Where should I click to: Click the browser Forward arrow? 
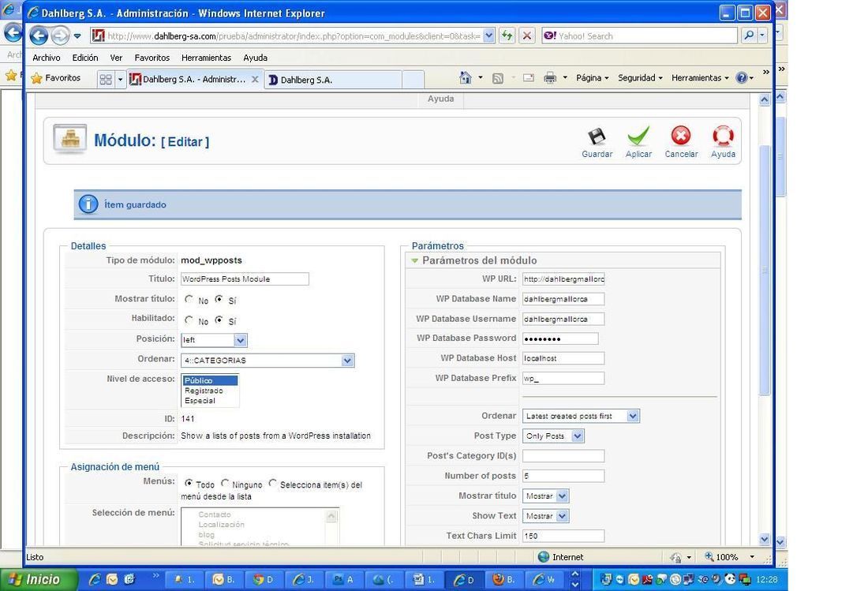(x=60, y=36)
